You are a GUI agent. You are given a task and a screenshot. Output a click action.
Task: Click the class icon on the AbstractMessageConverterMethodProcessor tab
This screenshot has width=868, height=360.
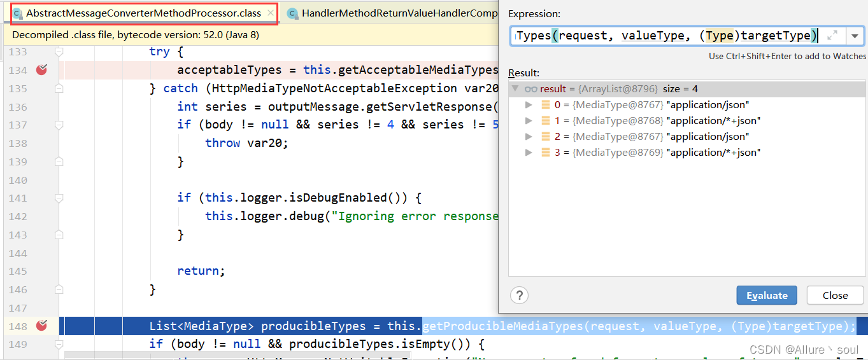18,13
